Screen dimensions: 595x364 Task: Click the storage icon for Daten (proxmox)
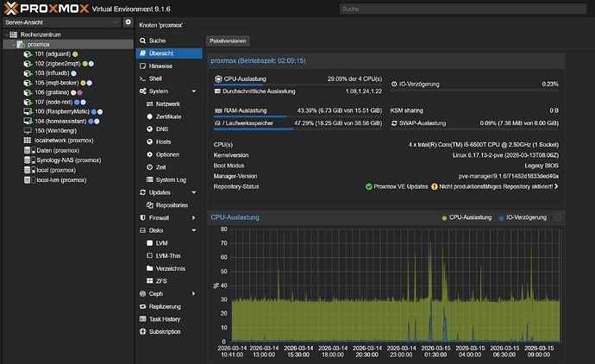tap(29, 150)
